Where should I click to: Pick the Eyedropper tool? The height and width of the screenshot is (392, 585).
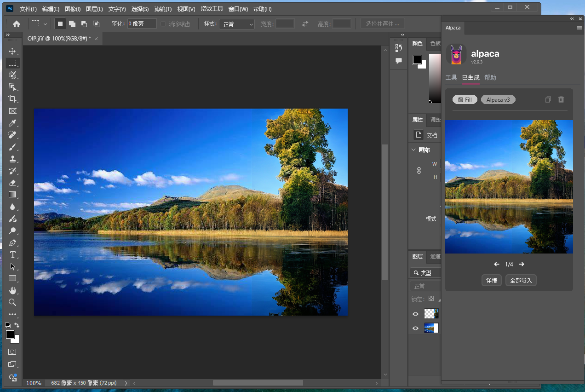point(12,123)
